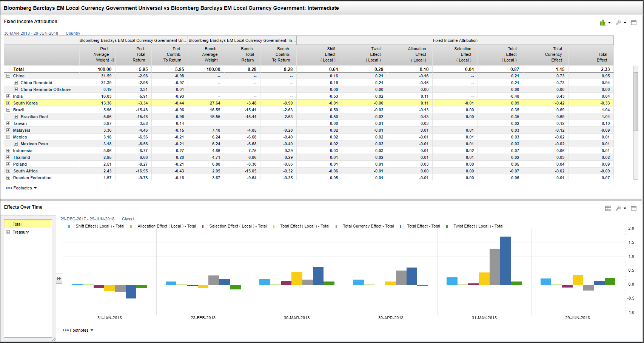The width and height of the screenshot is (644, 343).
Task: Click the ellipsis icon beside Footnotes under the chart
Action: pyautogui.click(x=66, y=330)
